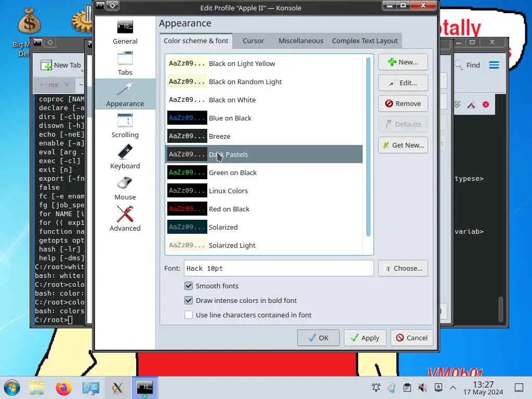532x399 pixels.
Task: Click the Font text field
Action: [278, 269]
